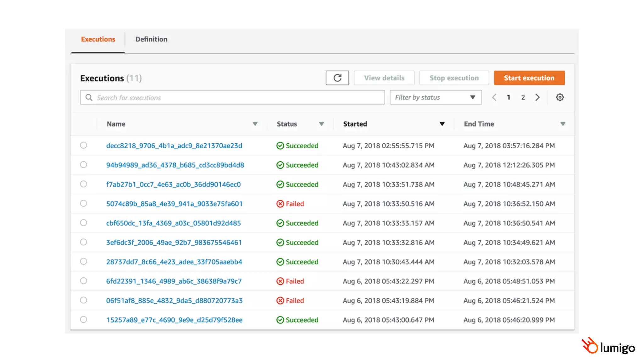Viewport: 644px width, 362px height.
Task: Go to next page using right chevron
Action: [537, 97]
